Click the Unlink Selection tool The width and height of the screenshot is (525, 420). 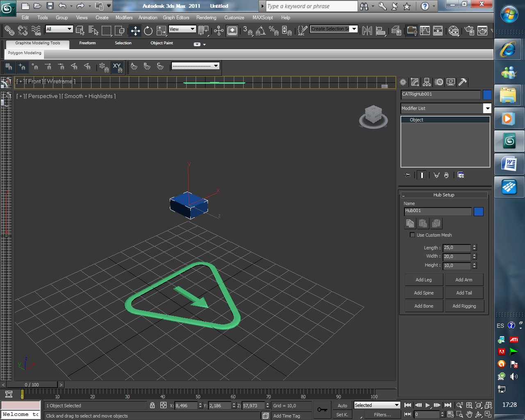(x=23, y=30)
